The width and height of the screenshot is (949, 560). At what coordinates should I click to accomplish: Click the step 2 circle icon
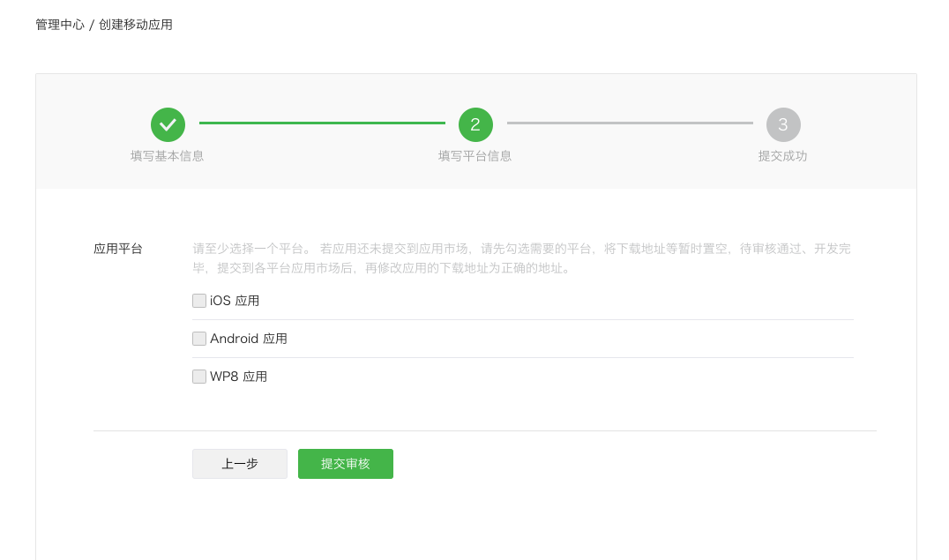tap(475, 124)
